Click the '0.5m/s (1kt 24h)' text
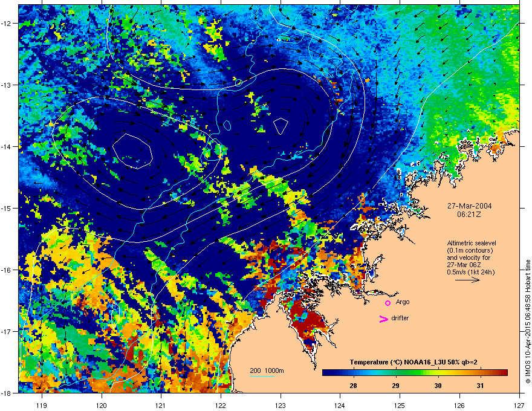Image resolution: width=532 pixels, height=411 pixels. [470, 272]
